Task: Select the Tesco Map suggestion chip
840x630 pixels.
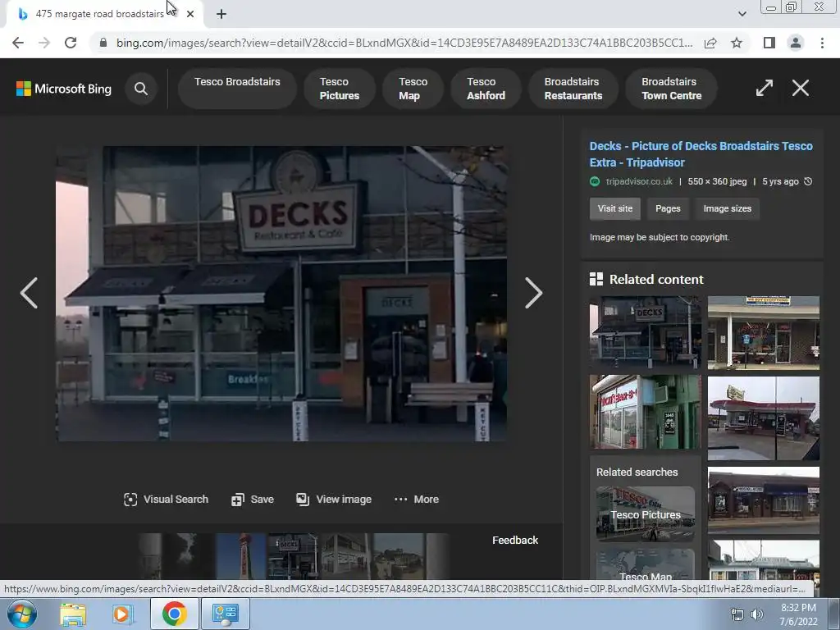Action: tap(413, 89)
